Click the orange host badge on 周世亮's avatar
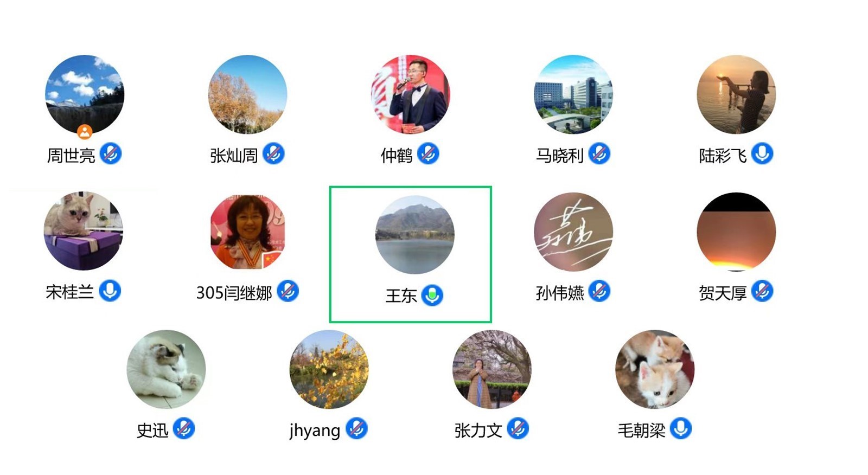 85,132
